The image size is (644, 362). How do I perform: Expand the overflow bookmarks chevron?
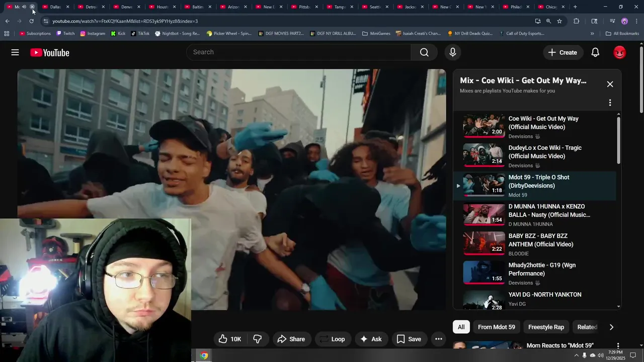coord(592,34)
